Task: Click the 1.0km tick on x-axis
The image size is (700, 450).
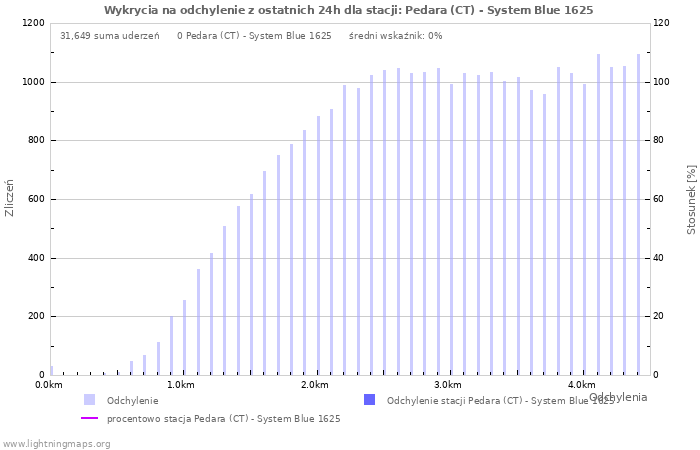Action: tap(181, 385)
